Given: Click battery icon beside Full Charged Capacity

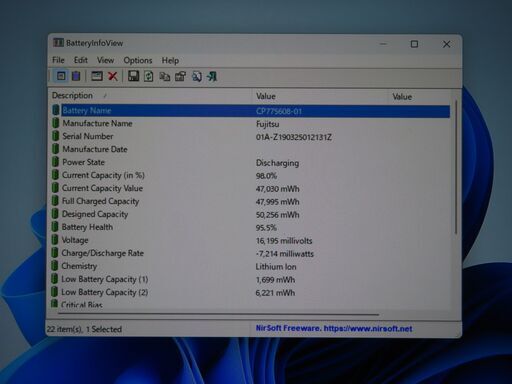Looking at the screenshot, I should [55, 201].
